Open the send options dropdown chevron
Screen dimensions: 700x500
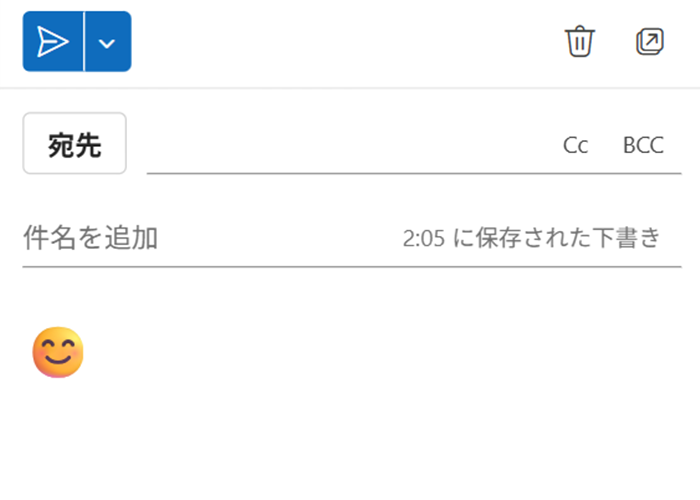click(108, 42)
